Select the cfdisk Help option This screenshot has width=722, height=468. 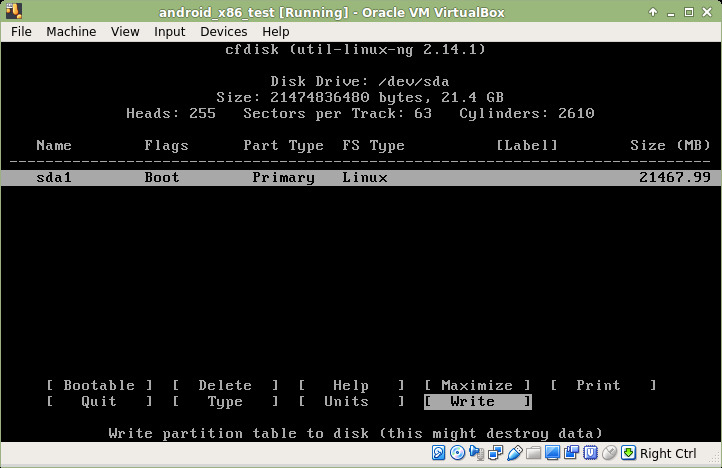click(351, 385)
